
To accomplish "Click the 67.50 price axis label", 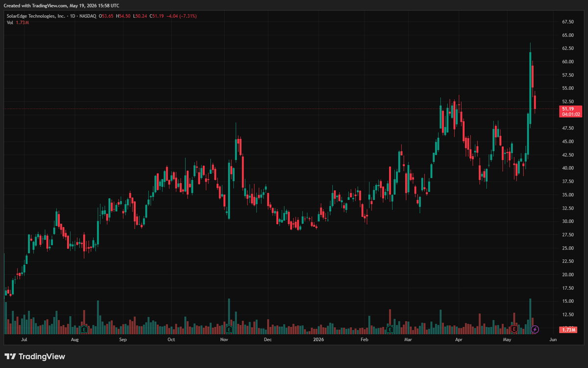I will pyautogui.click(x=568, y=22).
